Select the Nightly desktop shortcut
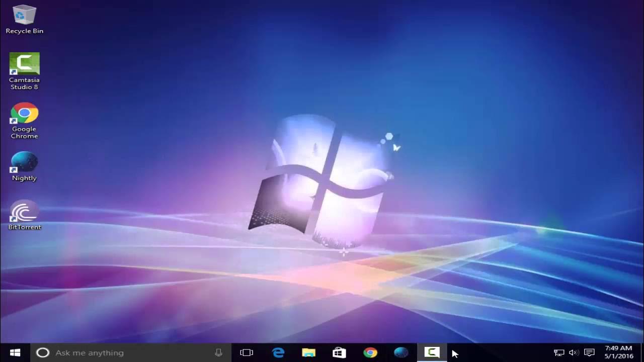The width and height of the screenshot is (644, 362). (x=24, y=166)
